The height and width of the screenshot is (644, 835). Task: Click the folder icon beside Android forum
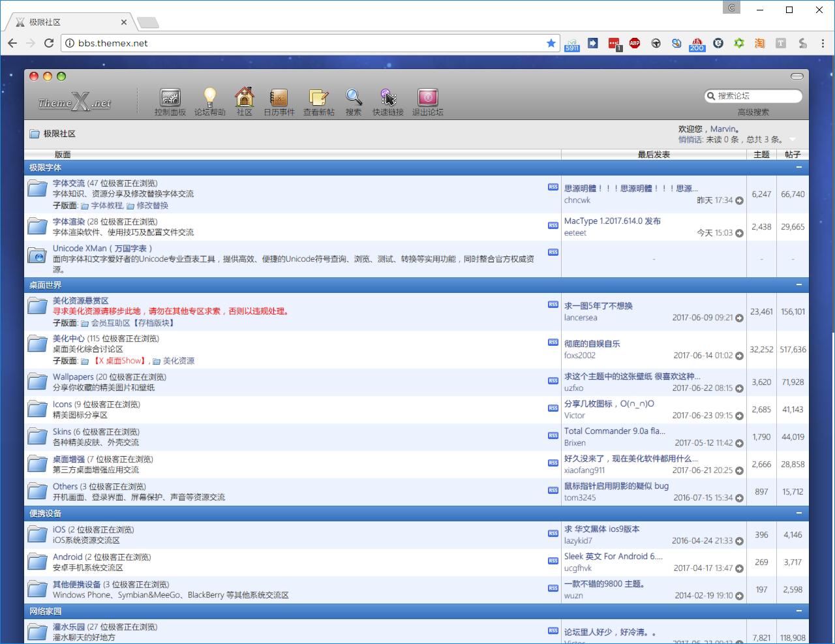[37, 562]
